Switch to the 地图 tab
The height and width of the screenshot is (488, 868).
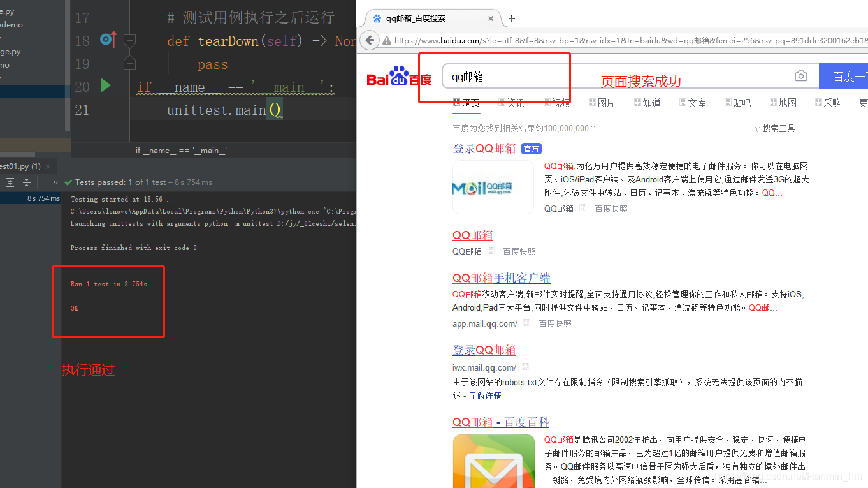click(x=783, y=103)
